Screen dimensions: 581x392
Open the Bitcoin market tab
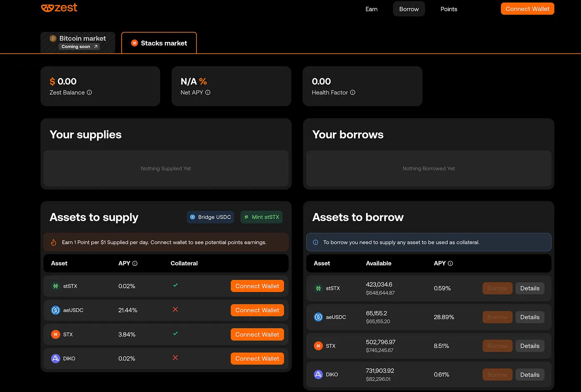78,42
